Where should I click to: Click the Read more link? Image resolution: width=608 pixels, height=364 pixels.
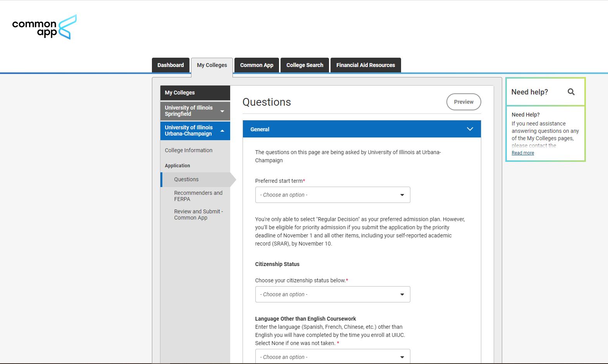pos(523,153)
